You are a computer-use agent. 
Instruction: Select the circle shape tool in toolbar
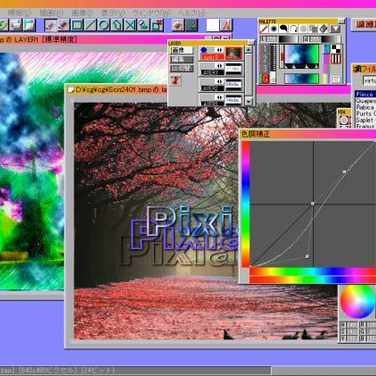coord(104,25)
